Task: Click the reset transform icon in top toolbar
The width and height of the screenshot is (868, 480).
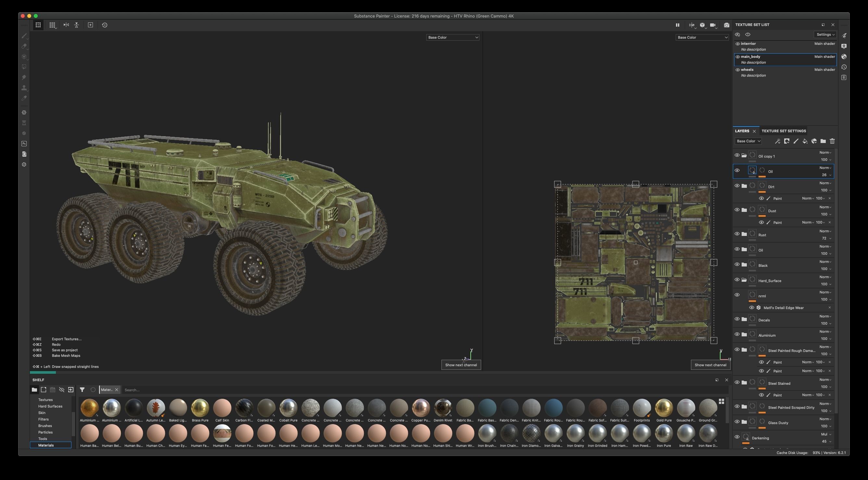Action: tap(105, 25)
